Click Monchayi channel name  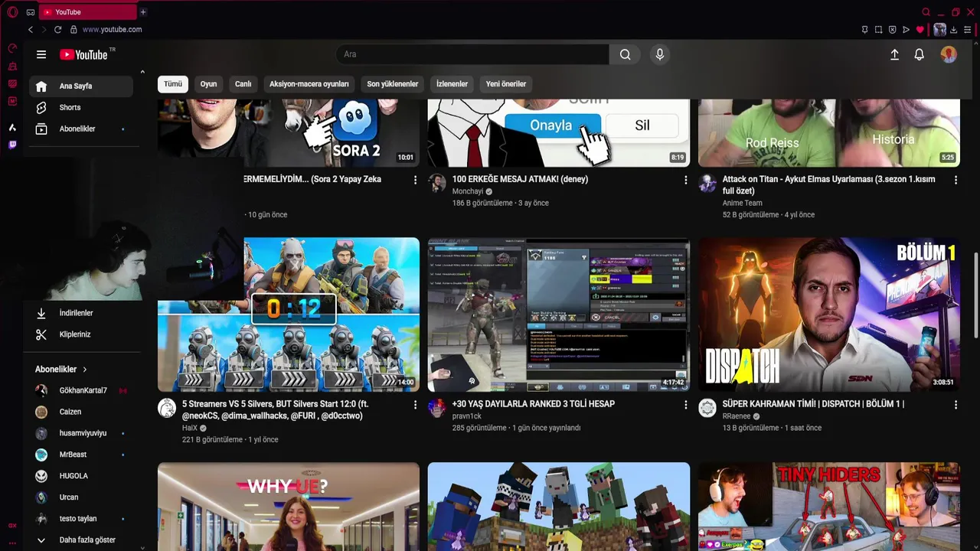(x=468, y=191)
